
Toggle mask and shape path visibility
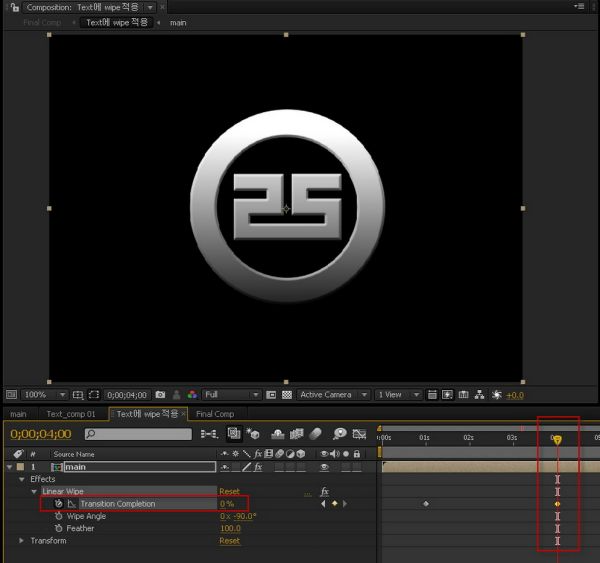94,395
